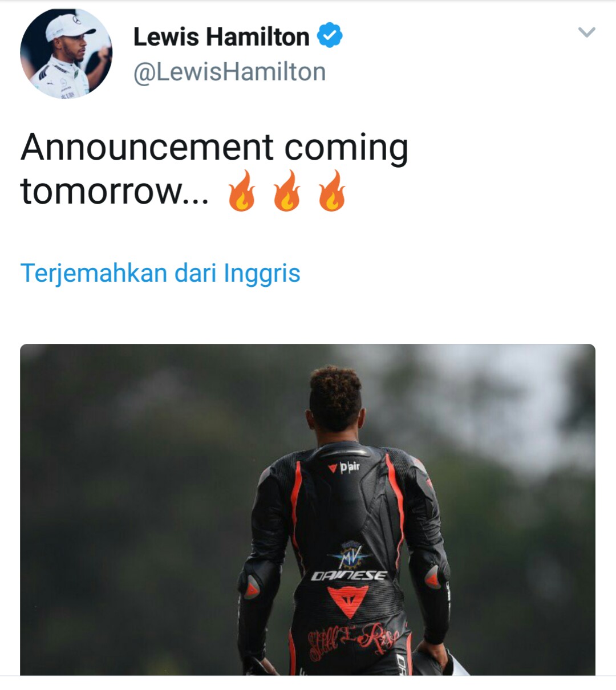The image size is (616, 690).
Task: Tap the middle fire emoji
Action: click(287, 190)
